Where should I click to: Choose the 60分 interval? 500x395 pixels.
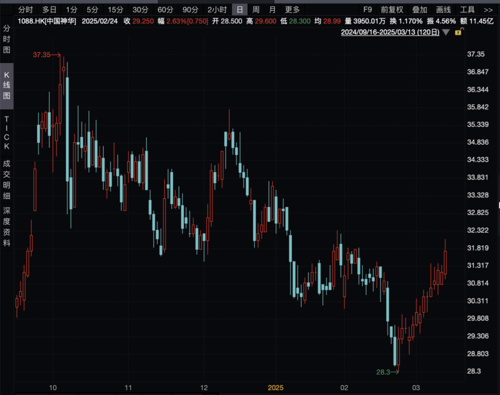(165, 10)
